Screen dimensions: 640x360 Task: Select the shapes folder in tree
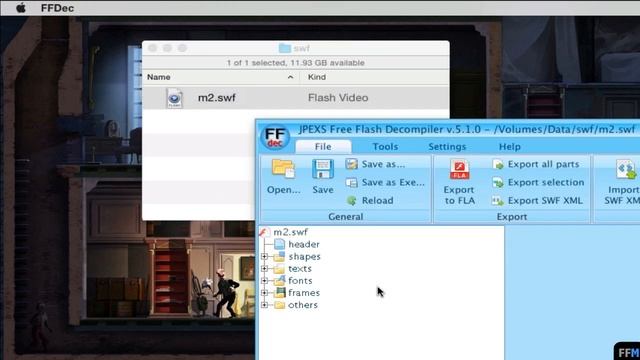(304, 257)
